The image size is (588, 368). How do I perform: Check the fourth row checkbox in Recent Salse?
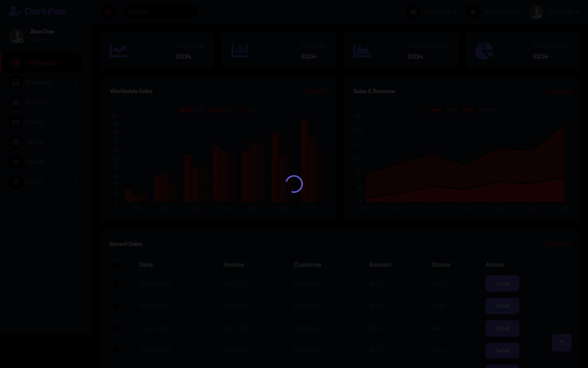[x=116, y=350]
